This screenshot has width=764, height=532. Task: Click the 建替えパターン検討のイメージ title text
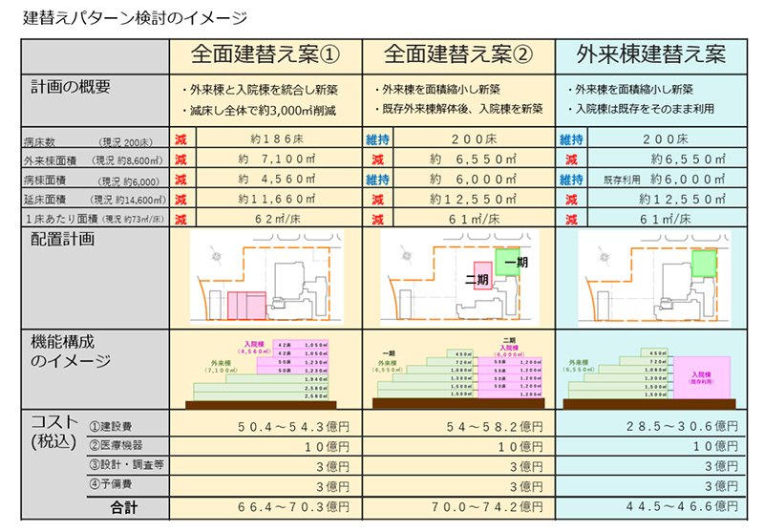click(x=133, y=16)
